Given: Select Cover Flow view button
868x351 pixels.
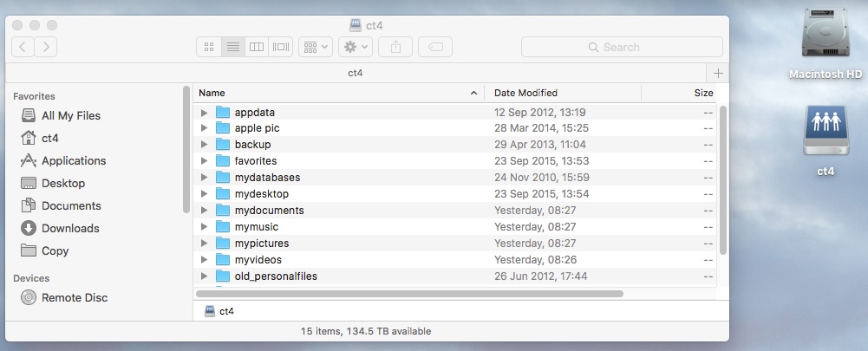Looking at the screenshot, I should [281, 47].
